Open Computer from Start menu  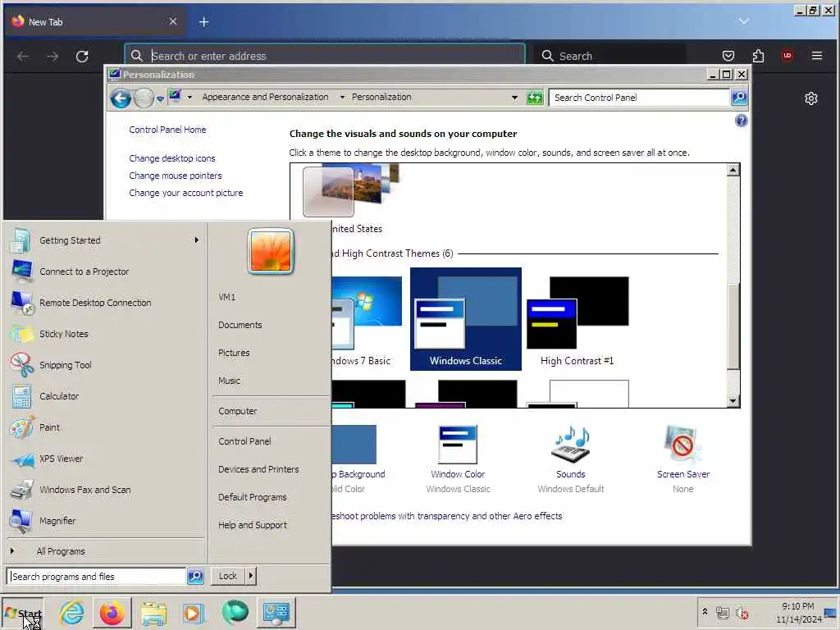coord(237,411)
